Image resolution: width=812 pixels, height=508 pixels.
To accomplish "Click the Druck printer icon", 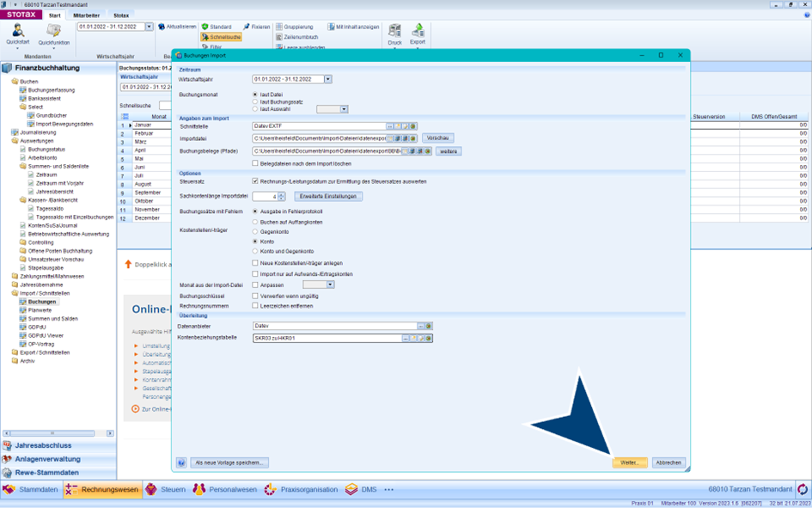I will point(394,31).
